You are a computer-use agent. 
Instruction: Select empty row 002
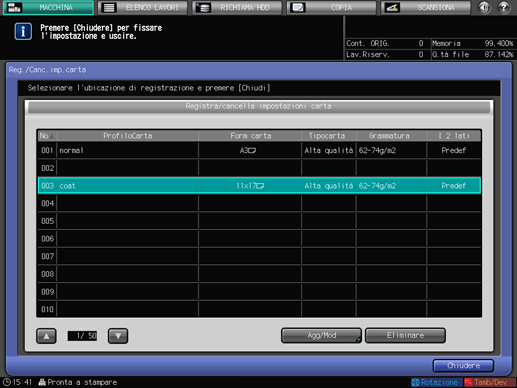[x=259, y=168]
